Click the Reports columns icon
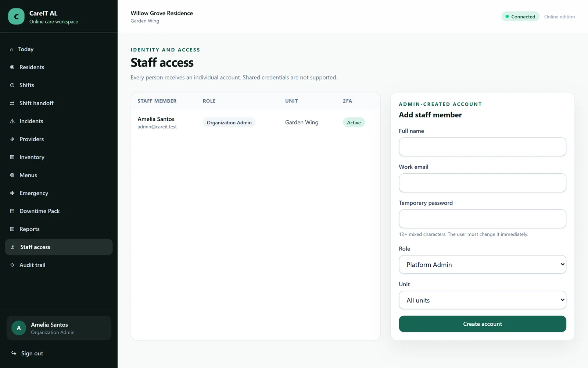The height and width of the screenshot is (368, 588). tap(12, 229)
